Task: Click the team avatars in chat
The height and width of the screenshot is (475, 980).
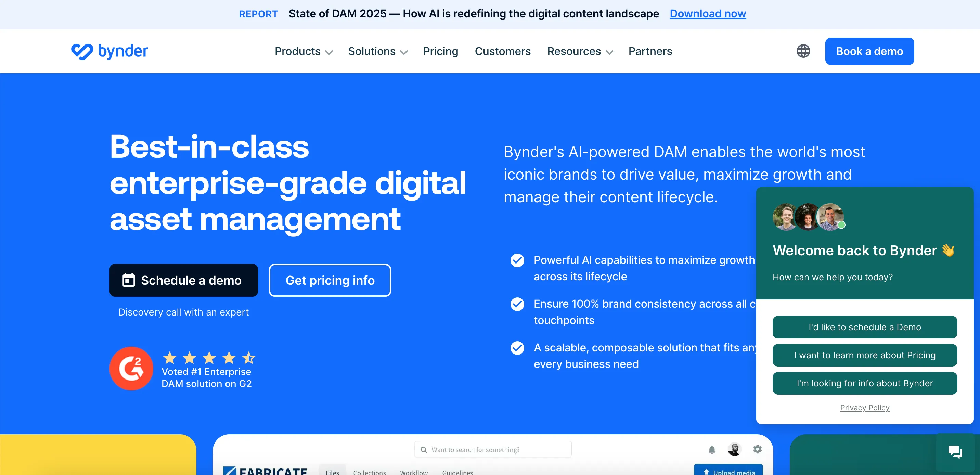Action: click(808, 217)
